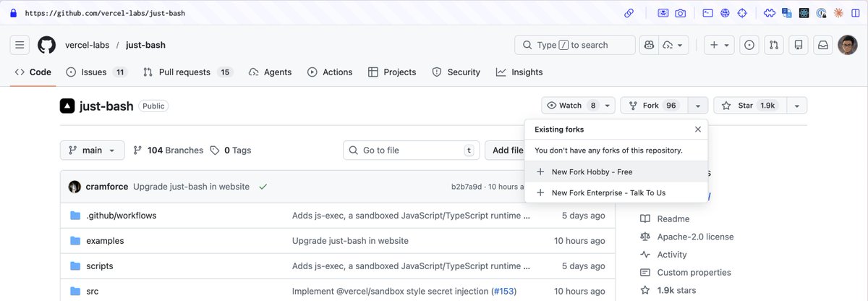The image size is (868, 301).
Task: Expand the Star lists dropdown arrow
Action: click(796, 106)
